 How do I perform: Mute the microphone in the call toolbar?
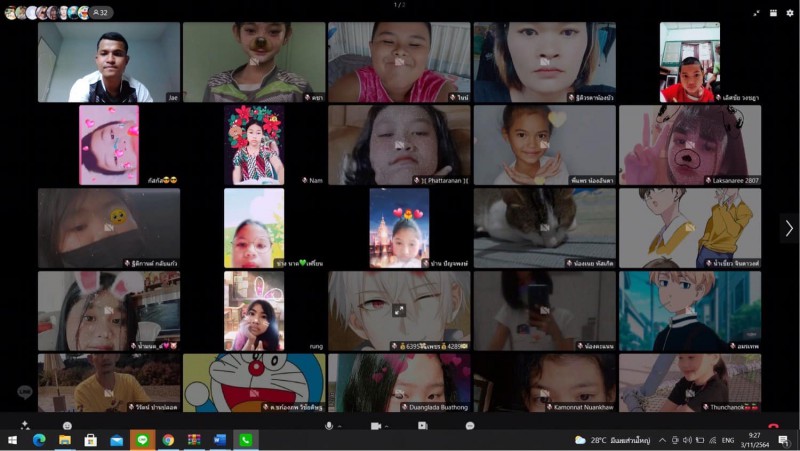[328, 426]
